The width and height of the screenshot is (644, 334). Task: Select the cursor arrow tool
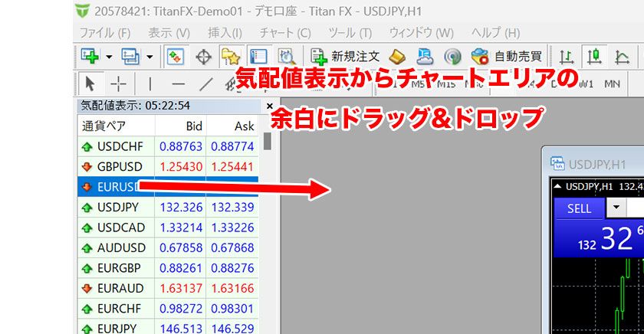[90, 83]
